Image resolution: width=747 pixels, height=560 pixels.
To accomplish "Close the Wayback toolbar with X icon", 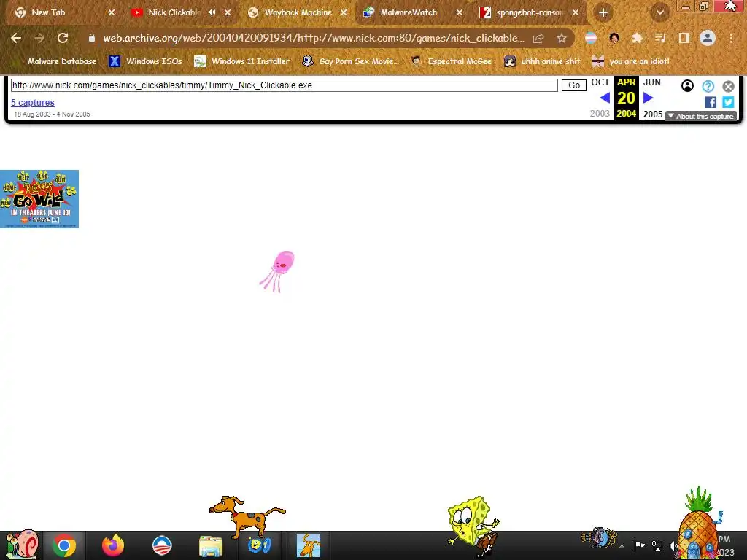I will coord(729,86).
